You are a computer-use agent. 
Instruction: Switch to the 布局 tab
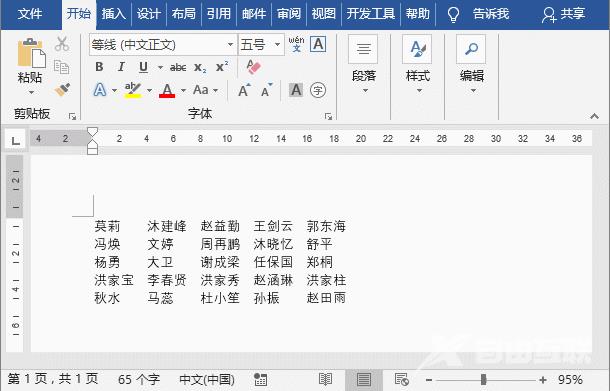pyautogui.click(x=184, y=14)
